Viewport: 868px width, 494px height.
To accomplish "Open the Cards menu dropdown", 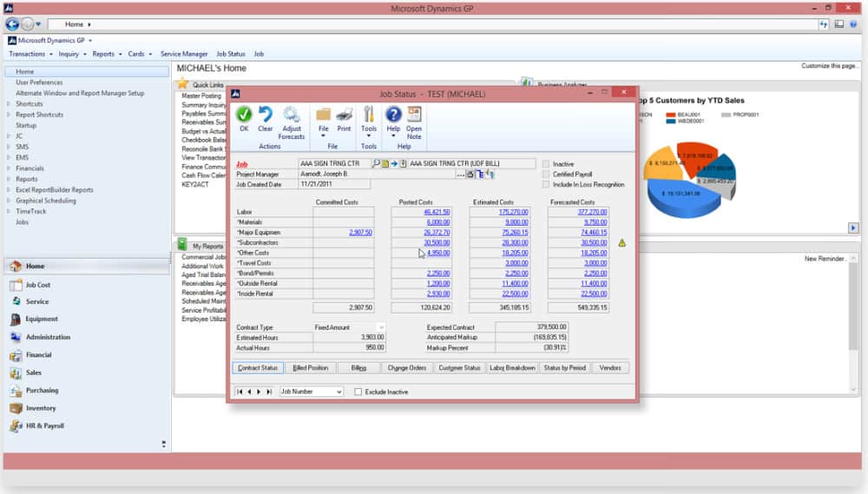I will (x=140, y=54).
